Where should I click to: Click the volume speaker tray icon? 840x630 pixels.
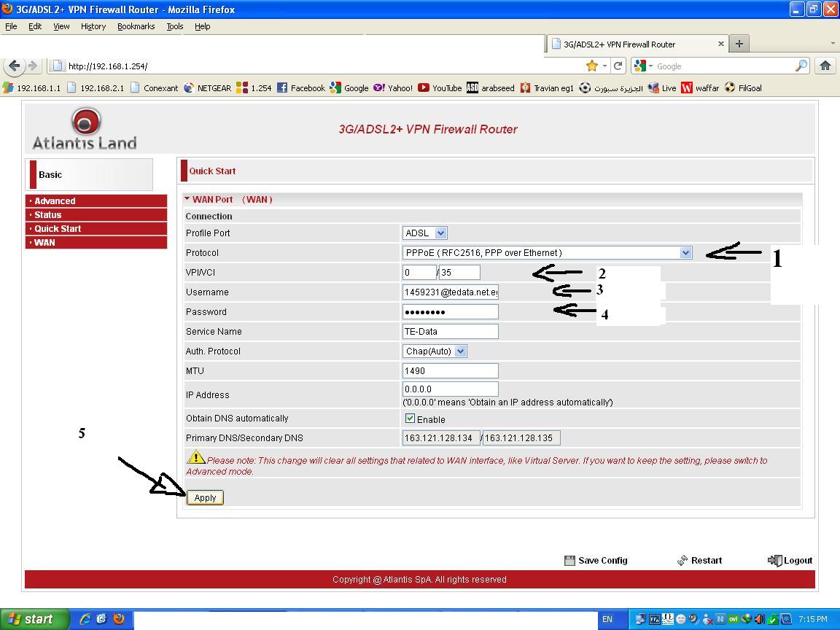(759, 619)
